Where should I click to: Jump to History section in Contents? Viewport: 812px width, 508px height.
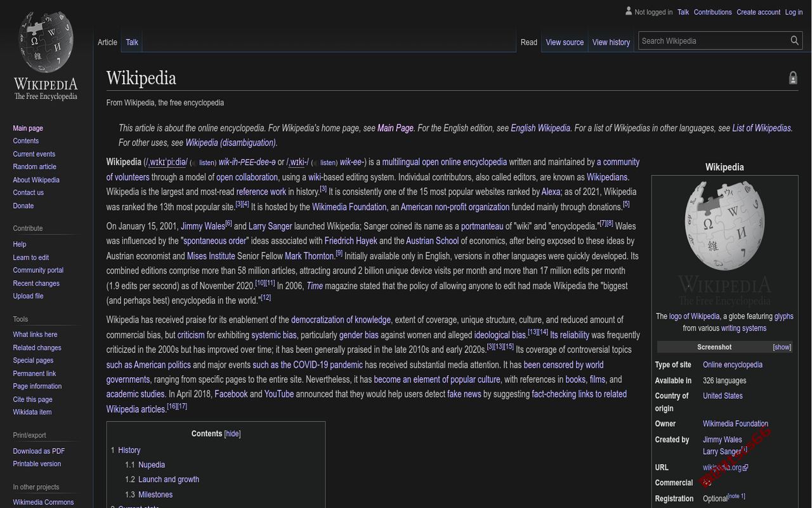[129, 450]
